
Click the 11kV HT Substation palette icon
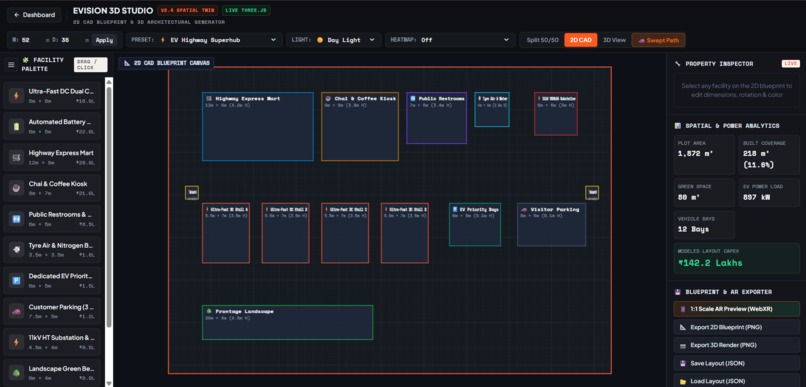(16, 342)
